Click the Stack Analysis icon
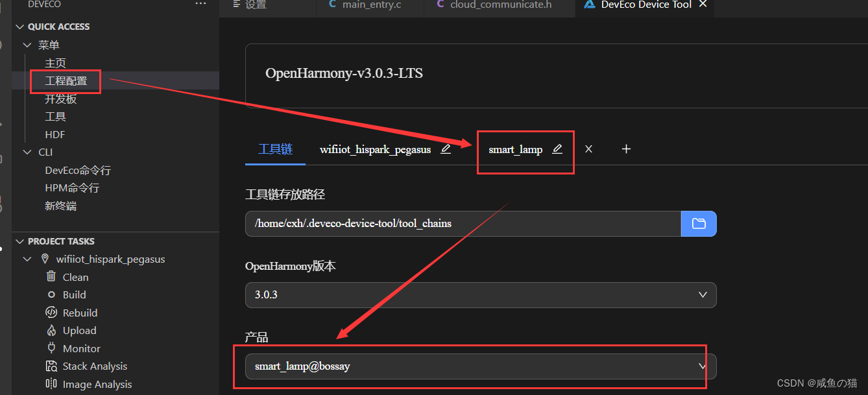This screenshot has height=395, width=868. click(51, 366)
